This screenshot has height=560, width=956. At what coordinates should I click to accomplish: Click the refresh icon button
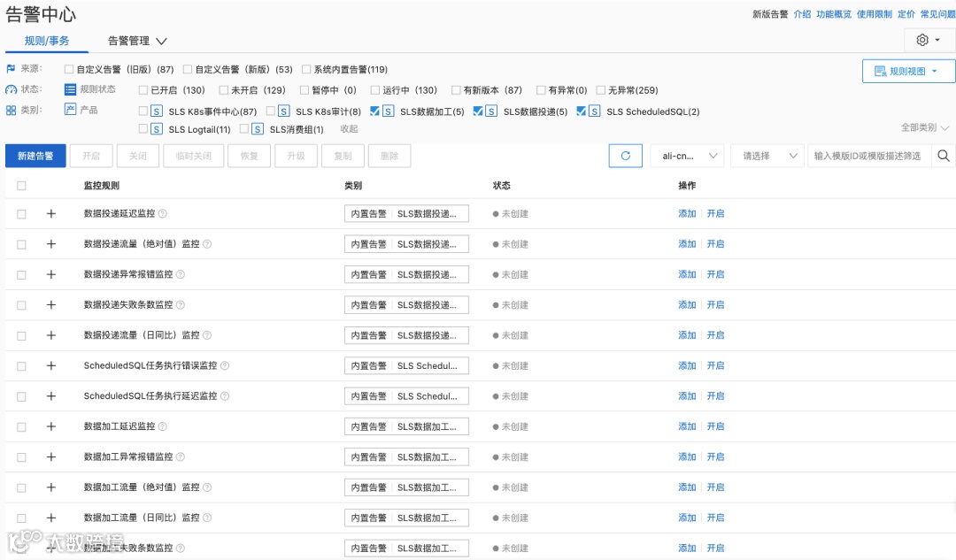626,156
